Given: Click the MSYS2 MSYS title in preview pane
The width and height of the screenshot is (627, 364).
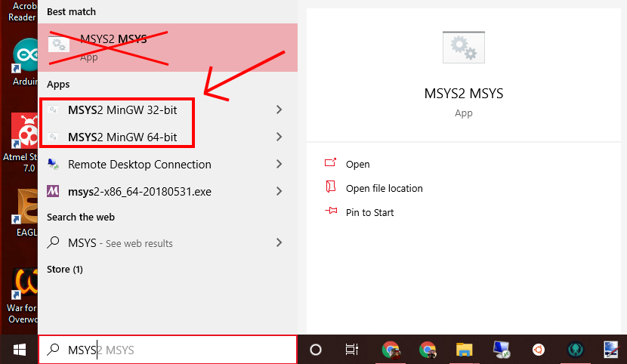Looking at the screenshot, I should [x=464, y=94].
